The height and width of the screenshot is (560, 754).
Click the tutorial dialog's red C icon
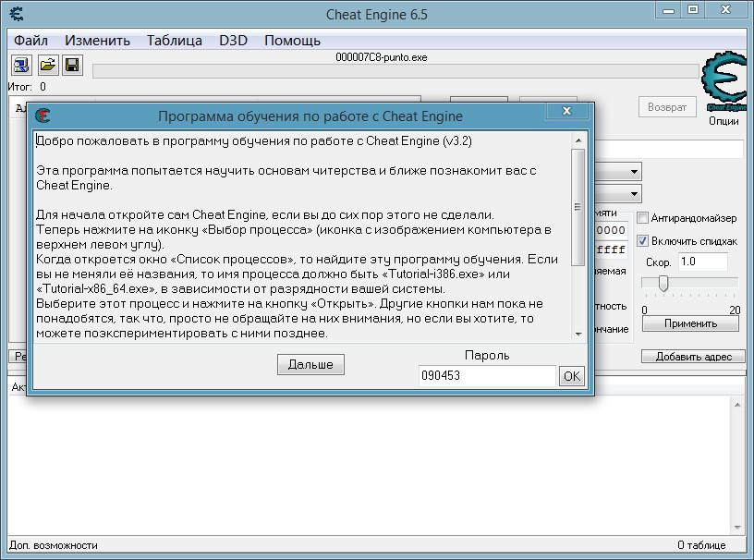click(43, 116)
